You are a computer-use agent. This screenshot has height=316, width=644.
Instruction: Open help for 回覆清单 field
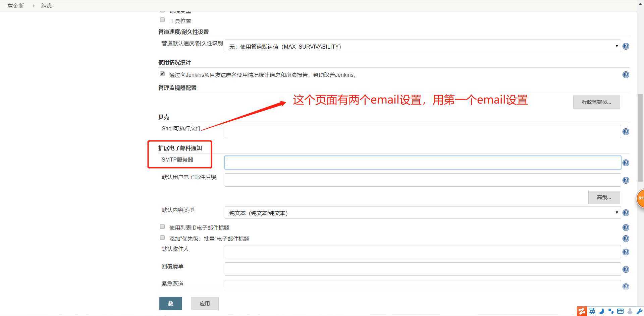coord(626,269)
